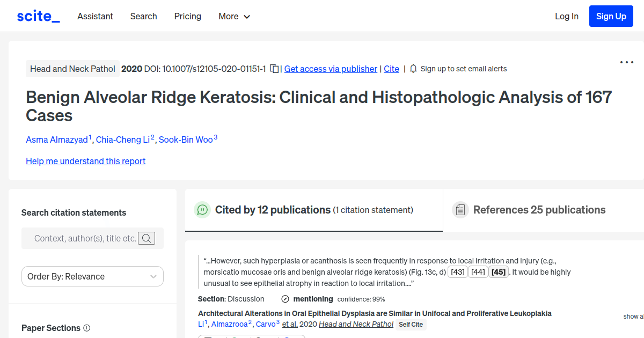Click the green speech-bubble citation icon
Screen dimensions: 644x338
(202, 210)
